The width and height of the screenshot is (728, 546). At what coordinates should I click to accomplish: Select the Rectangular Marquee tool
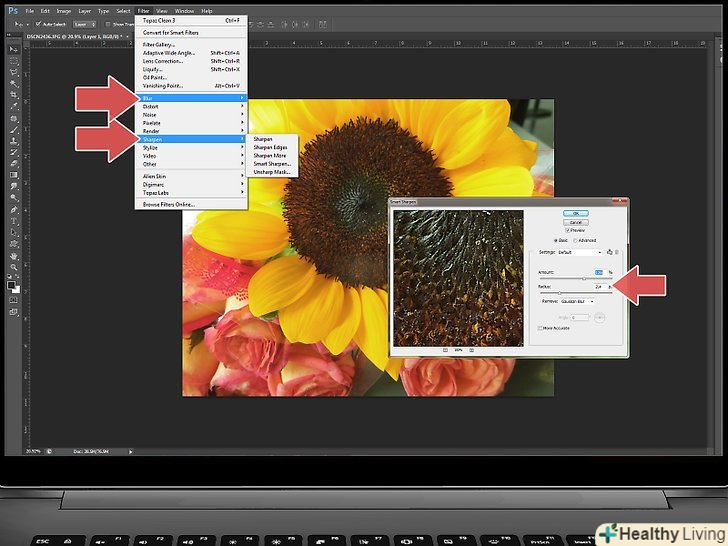(x=14, y=61)
